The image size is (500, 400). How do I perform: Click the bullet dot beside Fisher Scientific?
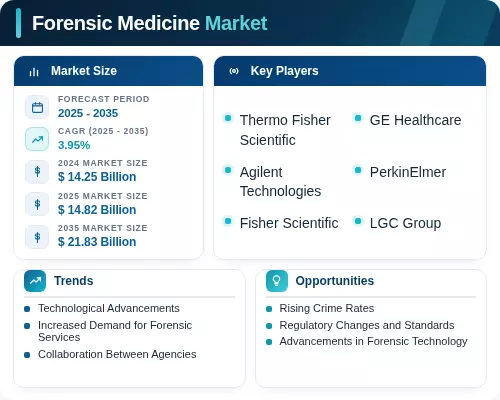(228, 221)
